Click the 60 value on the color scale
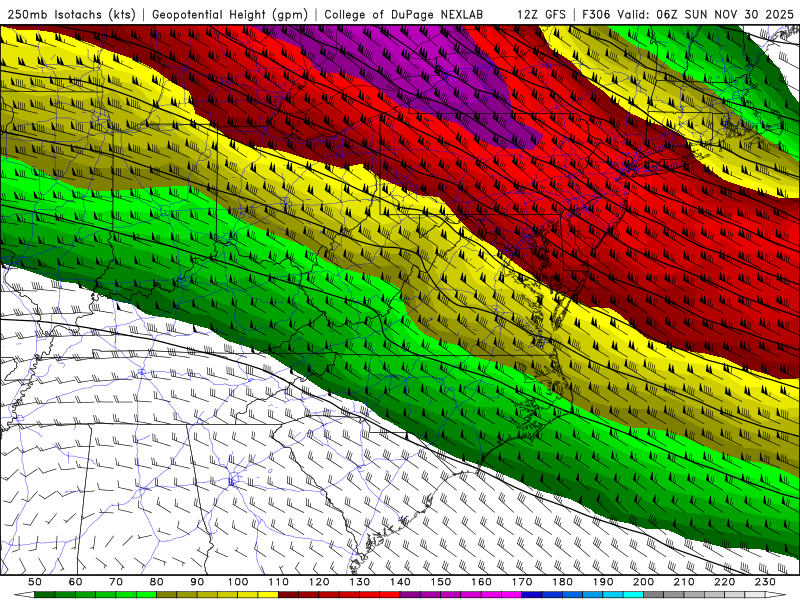Image resolution: width=800 pixels, height=600 pixels. (76, 582)
